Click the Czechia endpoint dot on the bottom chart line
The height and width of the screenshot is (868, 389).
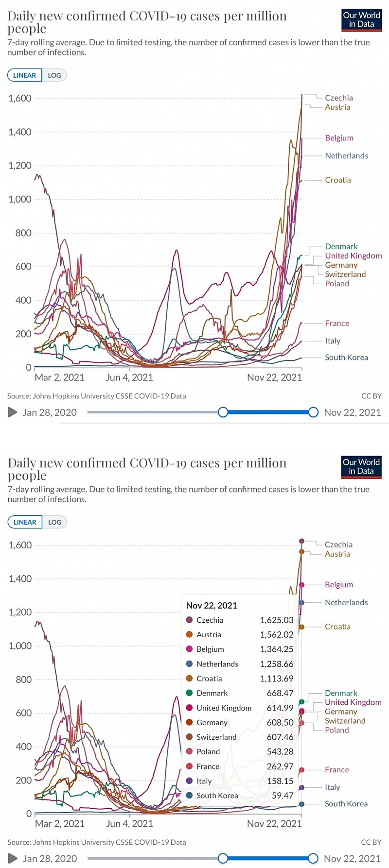click(301, 541)
